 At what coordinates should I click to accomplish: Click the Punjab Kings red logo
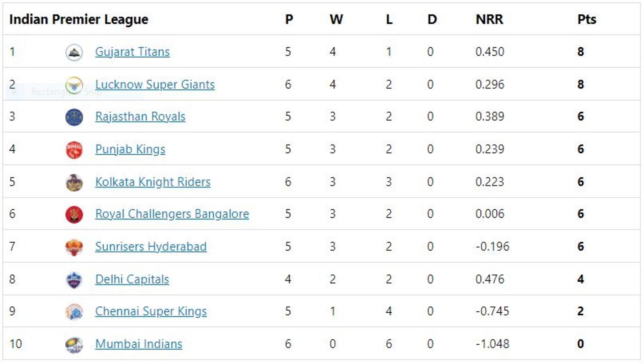74,150
